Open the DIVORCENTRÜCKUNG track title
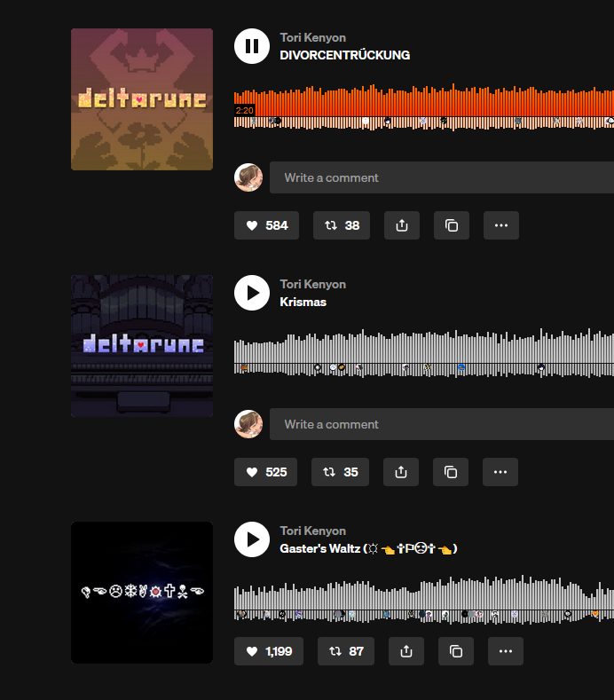 click(x=345, y=55)
